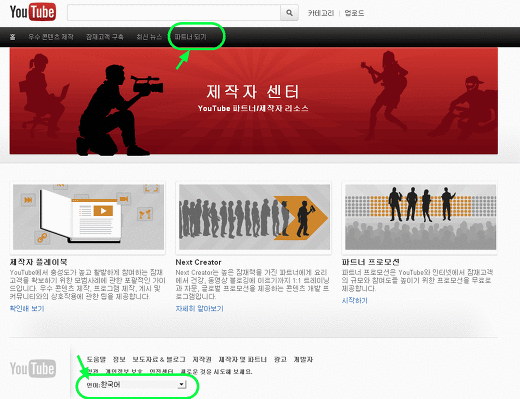This screenshot has width=520, height=399.
Task: Open the 우수 콘텐츠 제작 menu item
Action: click(x=51, y=37)
